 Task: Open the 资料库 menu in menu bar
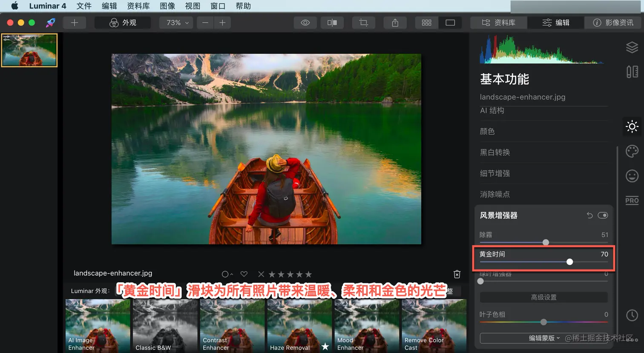pos(138,6)
